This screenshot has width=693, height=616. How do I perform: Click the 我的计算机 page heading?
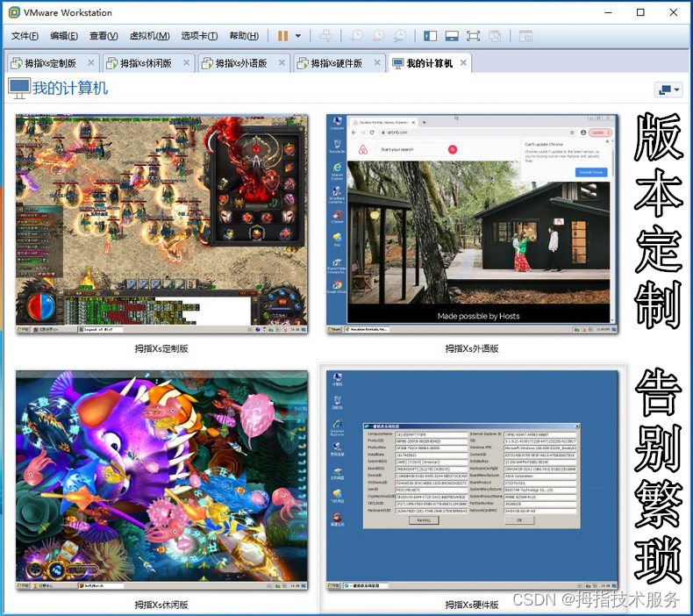(70, 88)
